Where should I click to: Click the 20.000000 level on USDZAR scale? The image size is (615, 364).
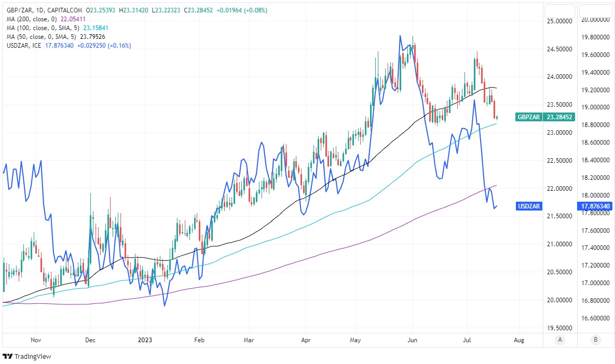[594, 20]
